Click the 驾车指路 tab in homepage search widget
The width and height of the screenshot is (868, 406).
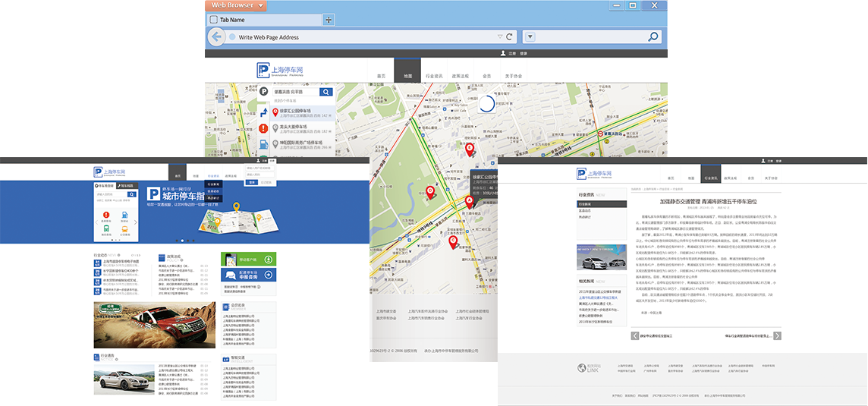pos(127,186)
